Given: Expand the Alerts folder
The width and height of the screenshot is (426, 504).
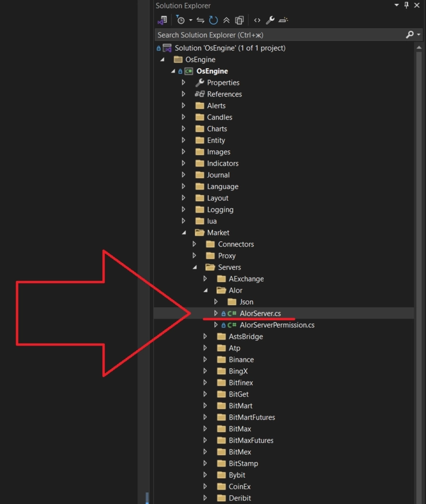Looking at the screenshot, I should 184,106.
